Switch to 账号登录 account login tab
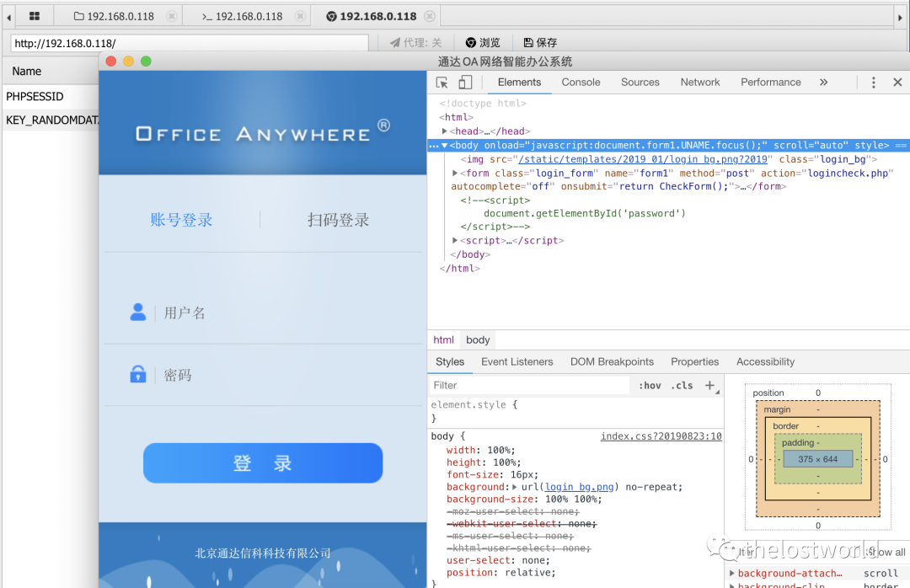This screenshot has width=910, height=588. click(181, 220)
